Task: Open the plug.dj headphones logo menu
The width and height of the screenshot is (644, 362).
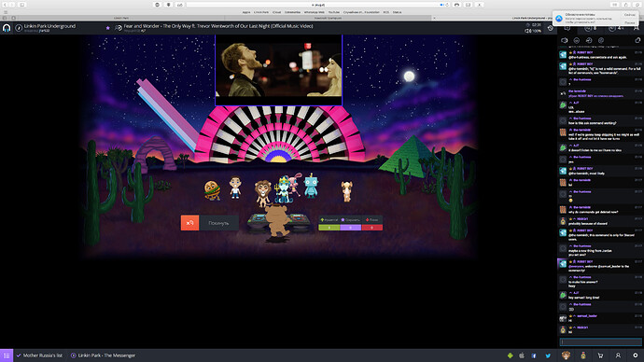Action: (x=7, y=28)
